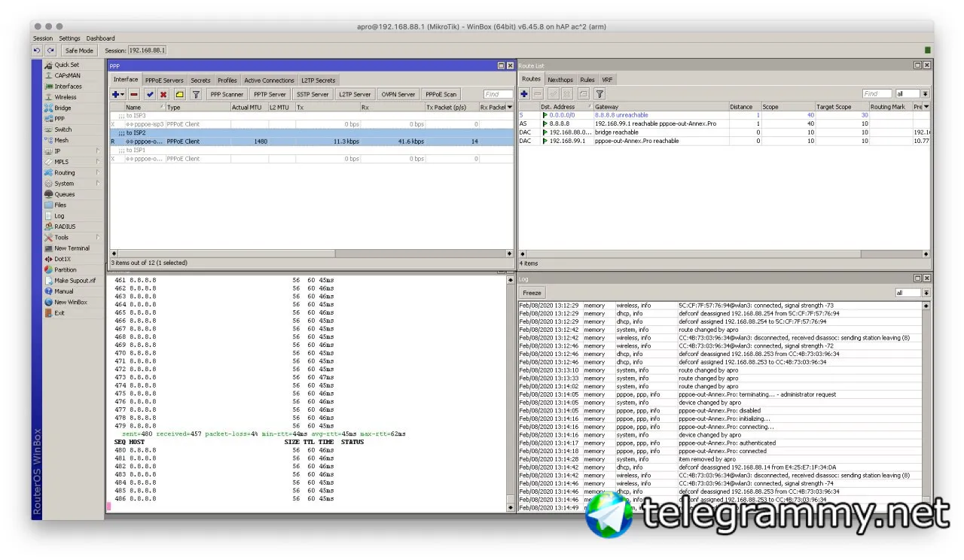Screen dimensions: 964x560
Task: Open the 'all' filter dropdown in Route List
Action: tap(925, 94)
